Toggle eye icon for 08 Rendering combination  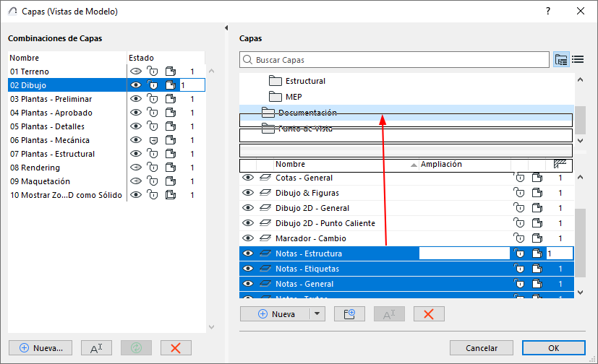pyautogui.click(x=135, y=168)
